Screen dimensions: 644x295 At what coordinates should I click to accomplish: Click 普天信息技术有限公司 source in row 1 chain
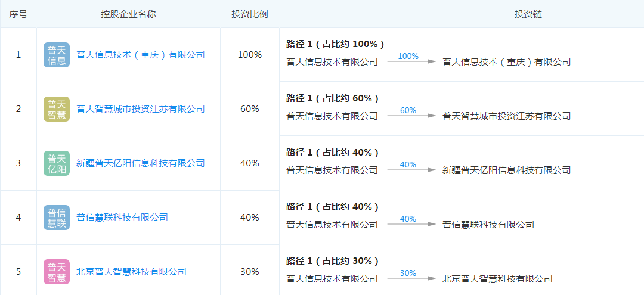click(x=332, y=62)
